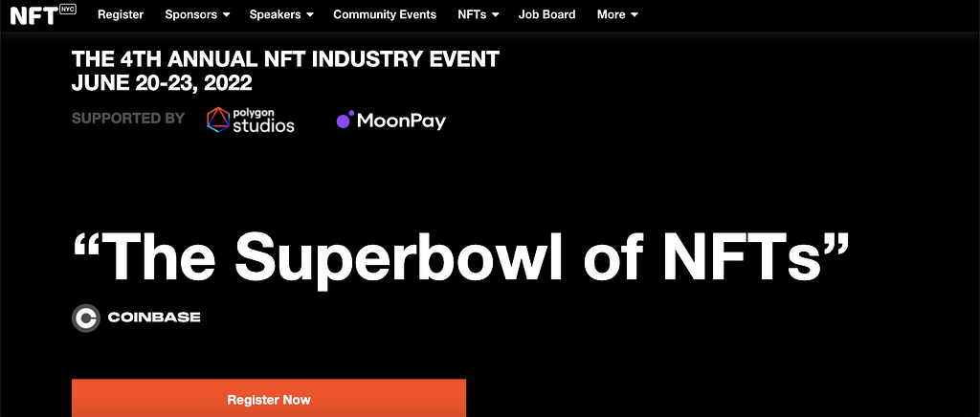Click the Polygon Studios polygon icon
This screenshot has height=417, width=980.
coord(218,120)
